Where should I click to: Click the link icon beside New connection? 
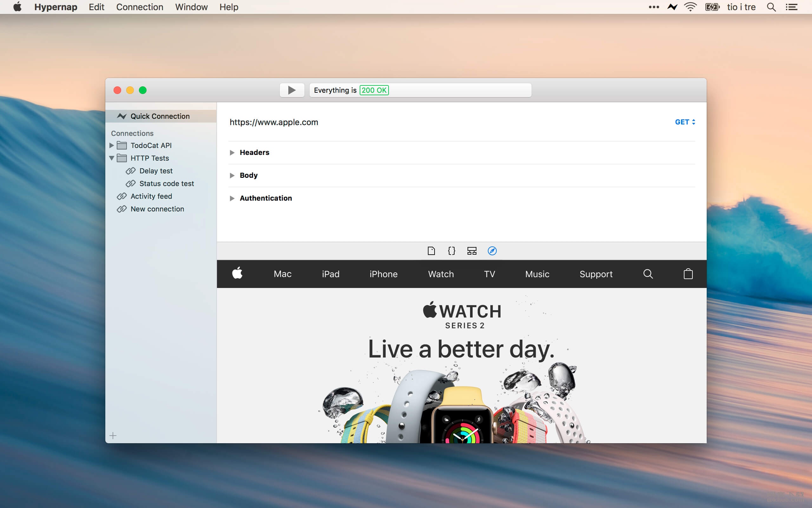point(121,209)
